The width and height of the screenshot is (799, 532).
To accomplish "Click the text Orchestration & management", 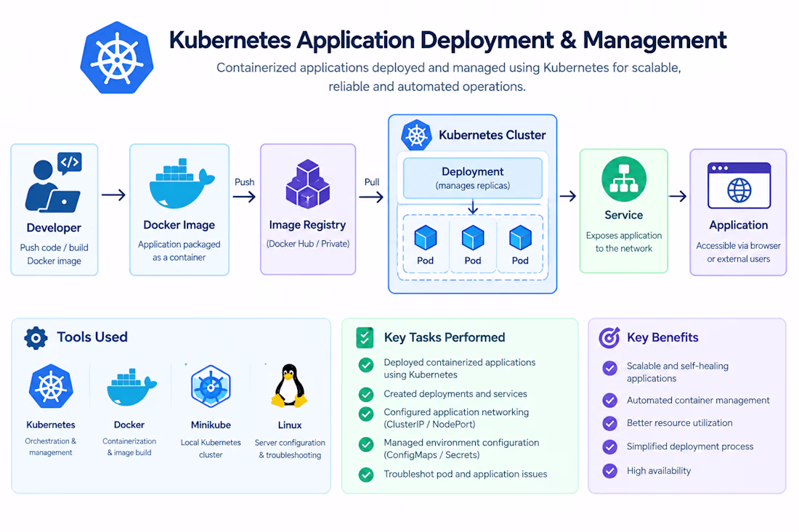I will point(50,446).
